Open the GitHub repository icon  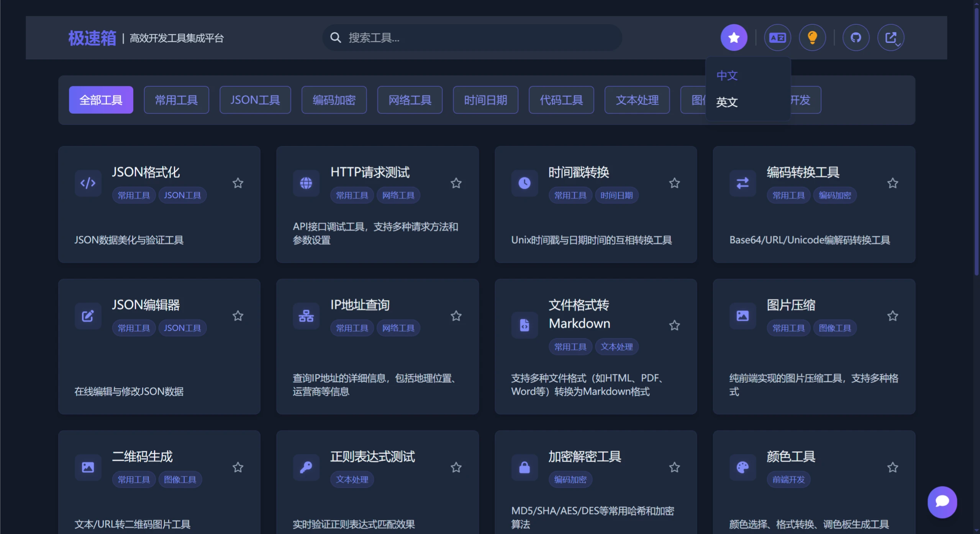tap(856, 37)
